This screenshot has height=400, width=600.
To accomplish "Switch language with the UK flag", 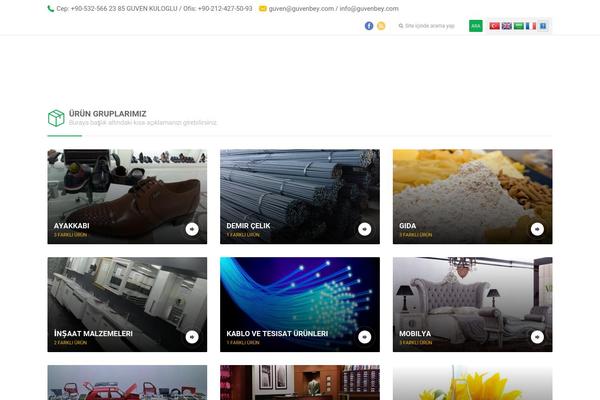I will [x=507, y=26].
